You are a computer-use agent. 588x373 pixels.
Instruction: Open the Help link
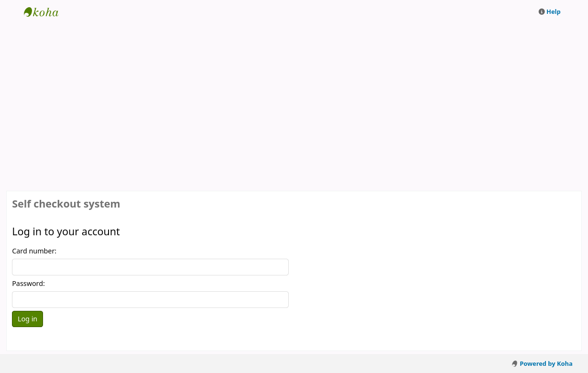(x=553, y=12)
